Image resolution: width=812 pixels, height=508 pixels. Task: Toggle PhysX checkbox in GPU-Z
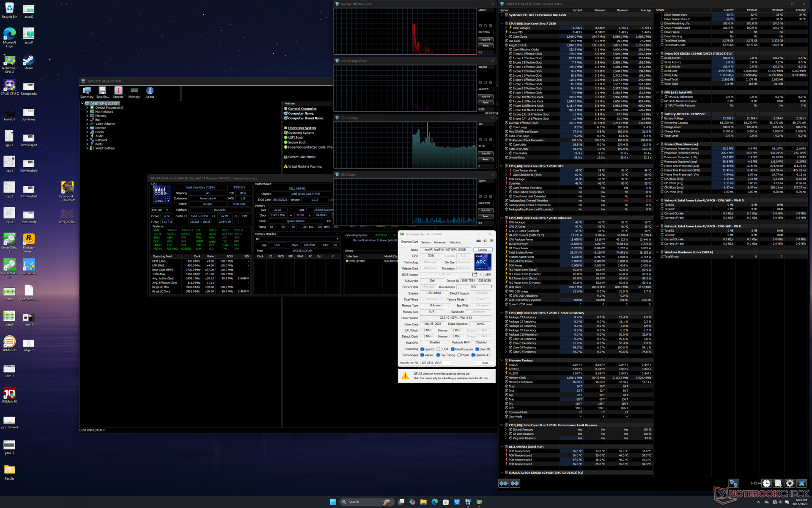pos(459,355)
